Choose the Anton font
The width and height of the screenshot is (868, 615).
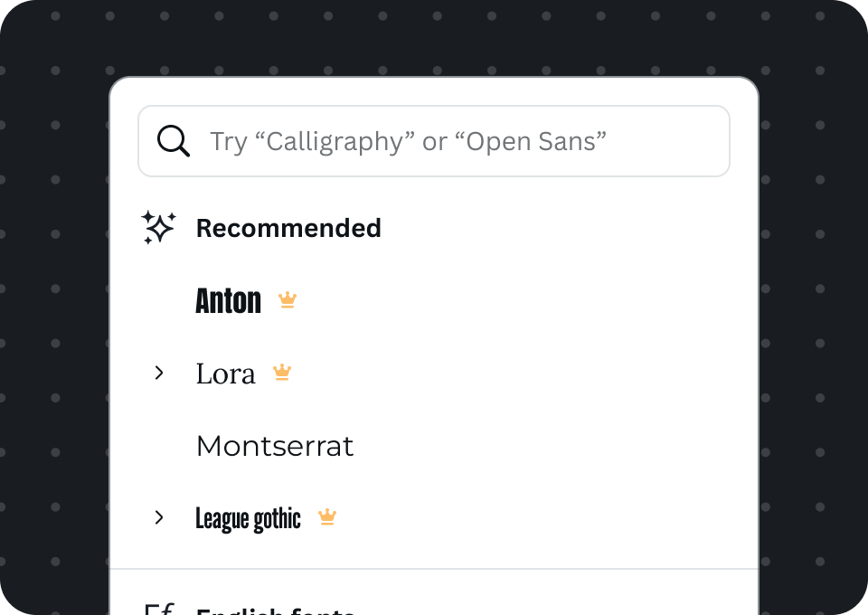tap(228, 300)
